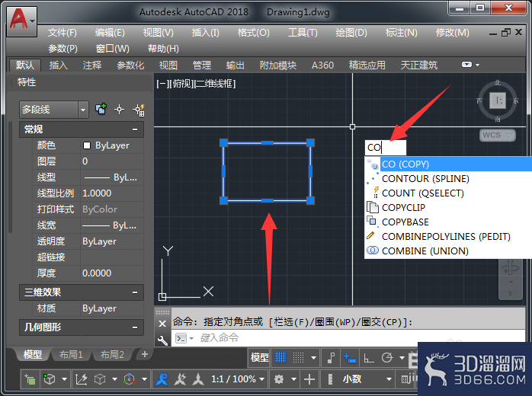Click 3D object snap cube icon

click(50, 379)
